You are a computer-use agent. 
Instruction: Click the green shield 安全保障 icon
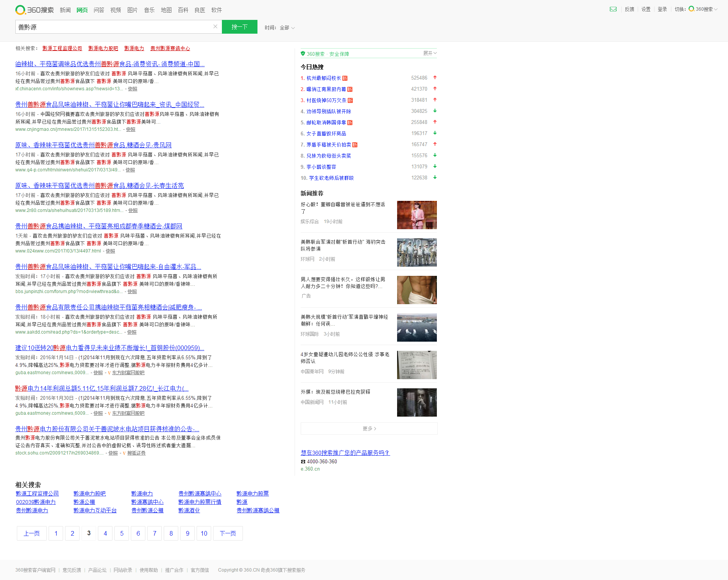pos(303,54)
